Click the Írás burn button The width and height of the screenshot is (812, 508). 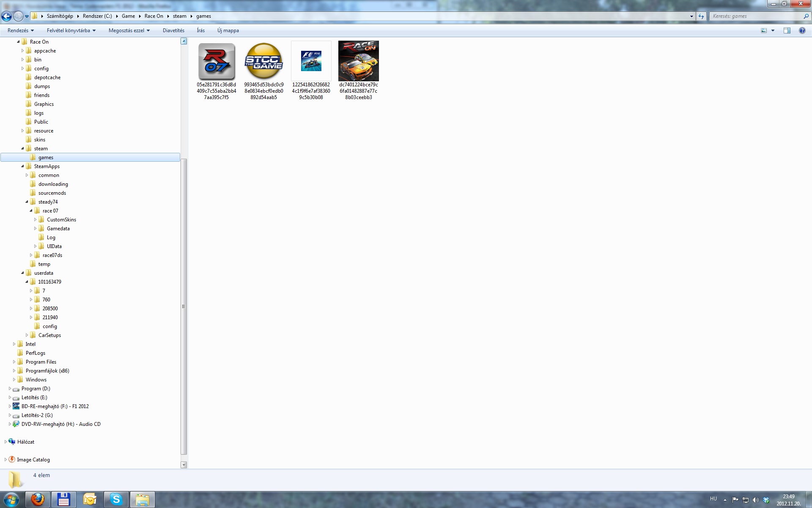click(x=201, y=30)
